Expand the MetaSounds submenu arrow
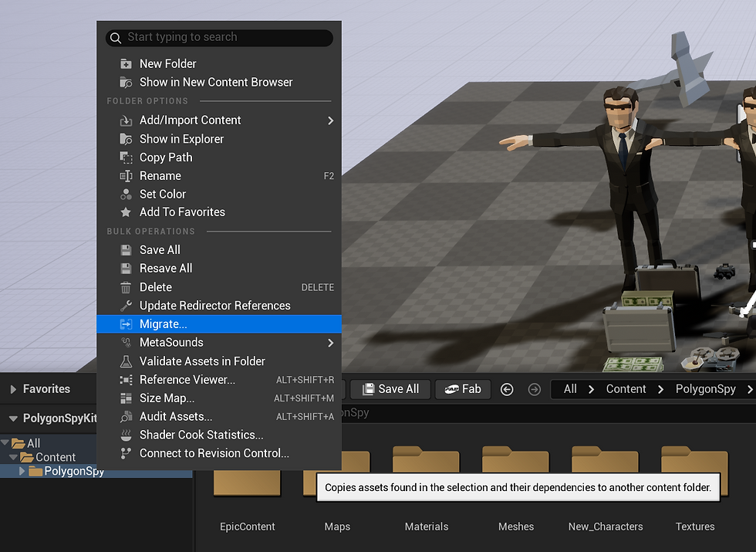 [331, 343]
